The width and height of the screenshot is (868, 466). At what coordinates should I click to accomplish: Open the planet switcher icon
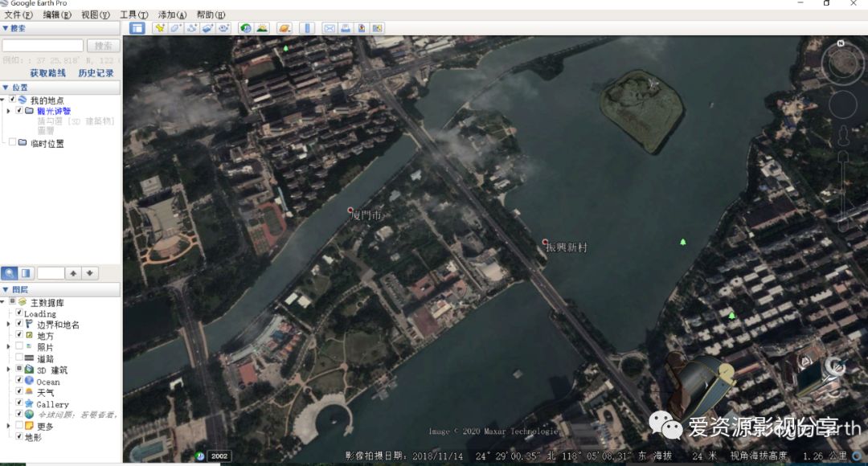tap(285, 28)
